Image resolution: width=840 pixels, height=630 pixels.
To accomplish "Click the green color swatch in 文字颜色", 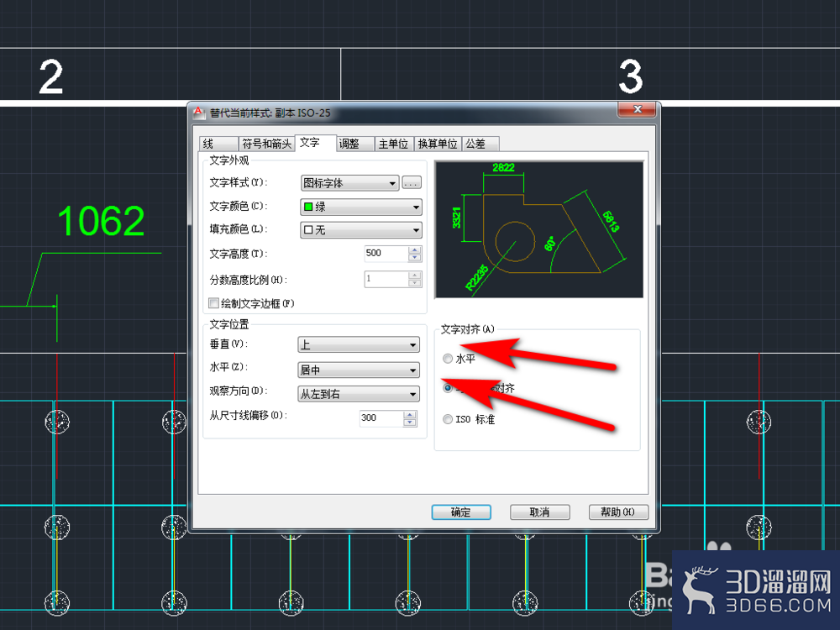I will tap(308, 207).
